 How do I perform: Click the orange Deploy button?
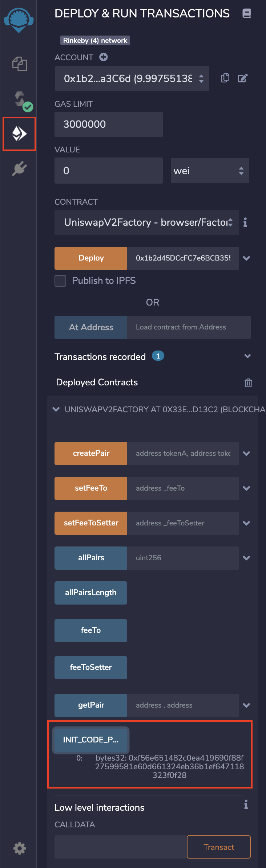(91, 258)
